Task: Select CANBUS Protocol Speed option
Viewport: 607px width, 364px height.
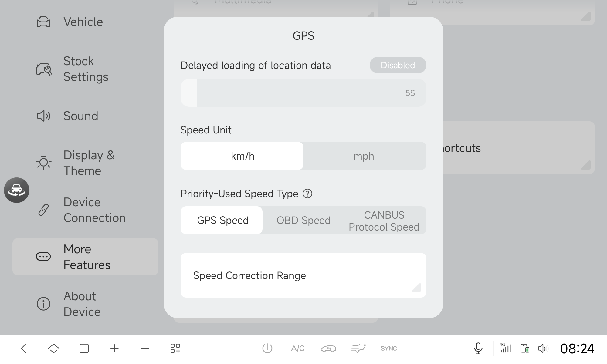Action: [x=384, y=221]
